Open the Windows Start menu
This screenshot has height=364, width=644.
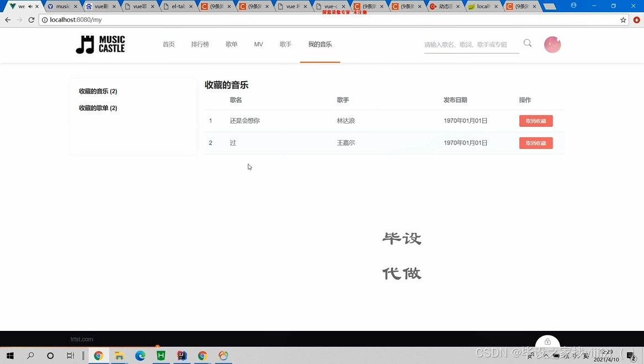(10, 356)
